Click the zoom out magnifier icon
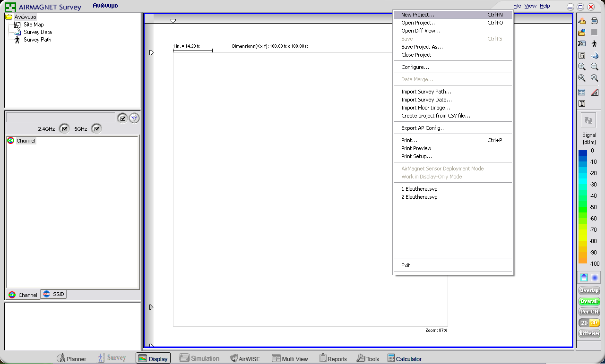Image resolution: width=605 pixels, height=364 pixels. click(595, 67)
